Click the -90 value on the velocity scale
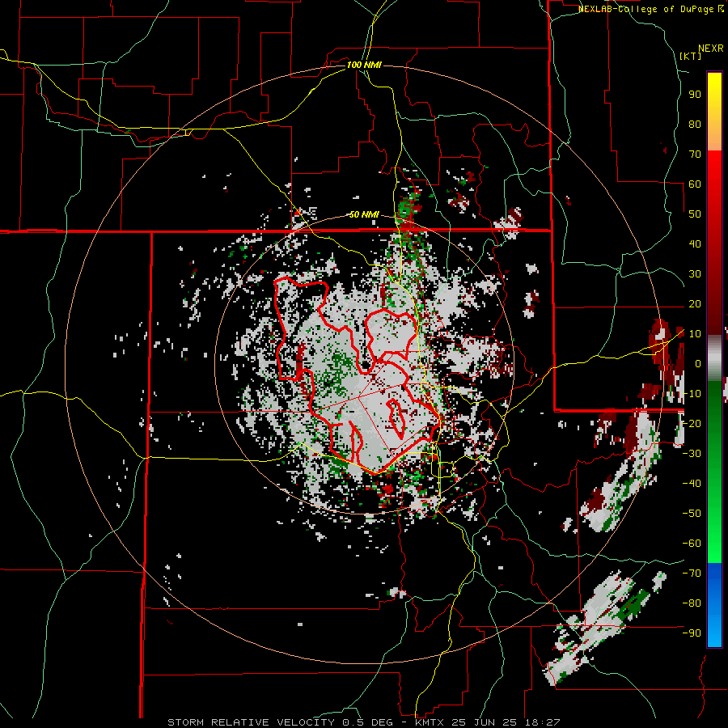The image size is (728, 728). [692, 633]
